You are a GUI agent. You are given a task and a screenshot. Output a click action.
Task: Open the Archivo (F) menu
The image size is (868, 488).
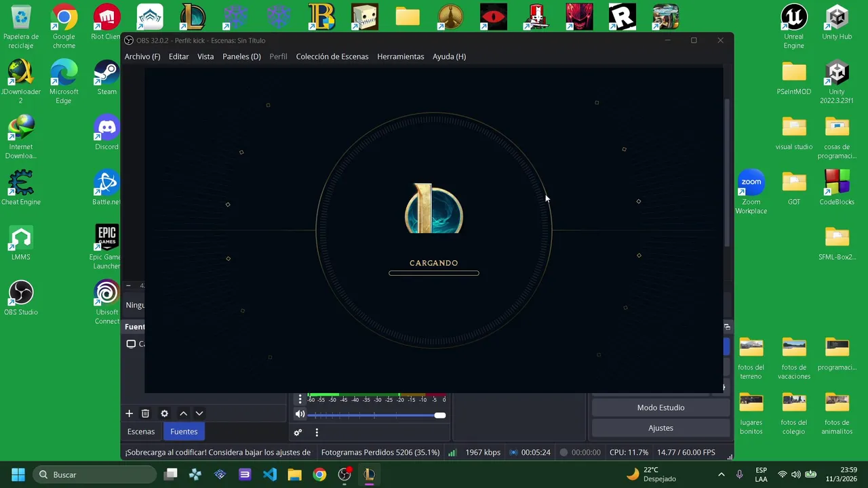pos(142,57)
